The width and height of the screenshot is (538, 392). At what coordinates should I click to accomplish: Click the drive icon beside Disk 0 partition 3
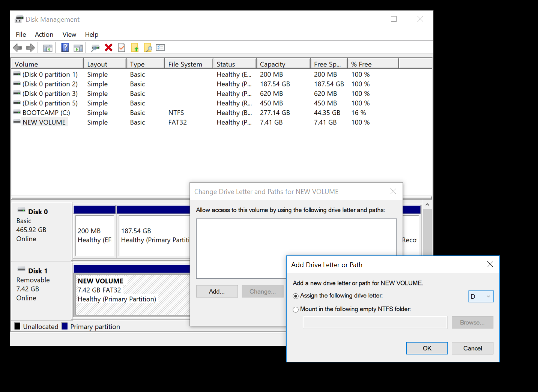[x=17, y=93]
